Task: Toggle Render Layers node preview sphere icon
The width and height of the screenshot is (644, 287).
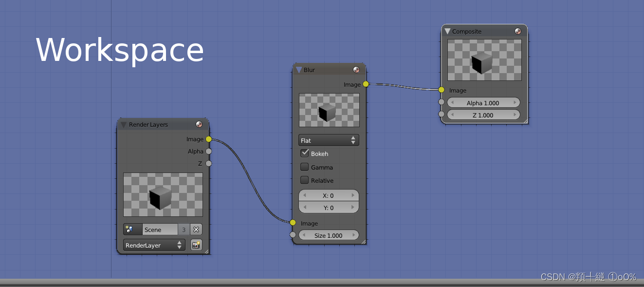Action: pyautogui.click(x=199, y=125)
